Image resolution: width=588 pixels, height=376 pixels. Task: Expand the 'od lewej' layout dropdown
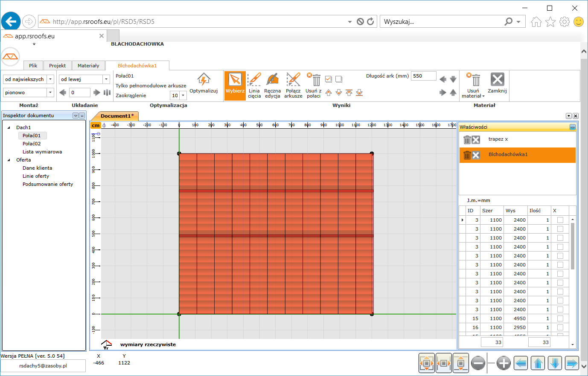[106, 79]
